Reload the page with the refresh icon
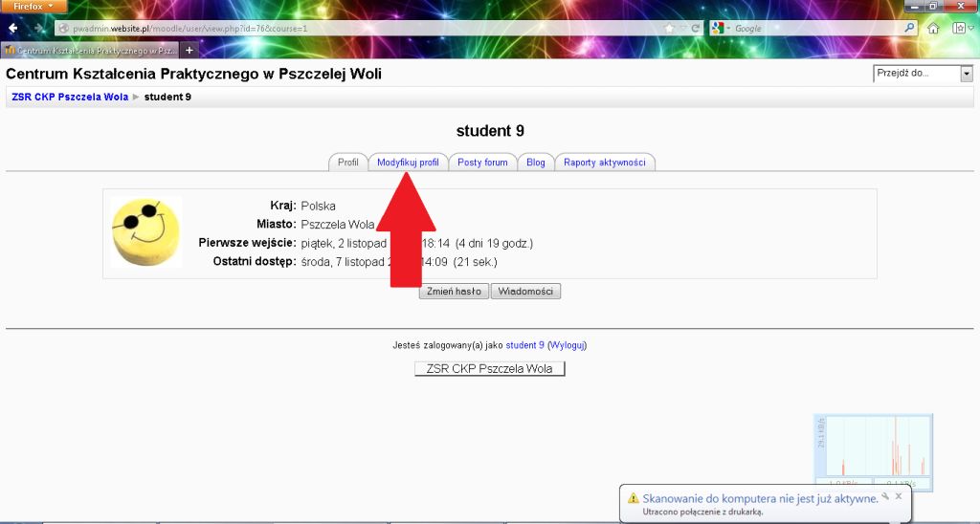 [x=695, y=28]
